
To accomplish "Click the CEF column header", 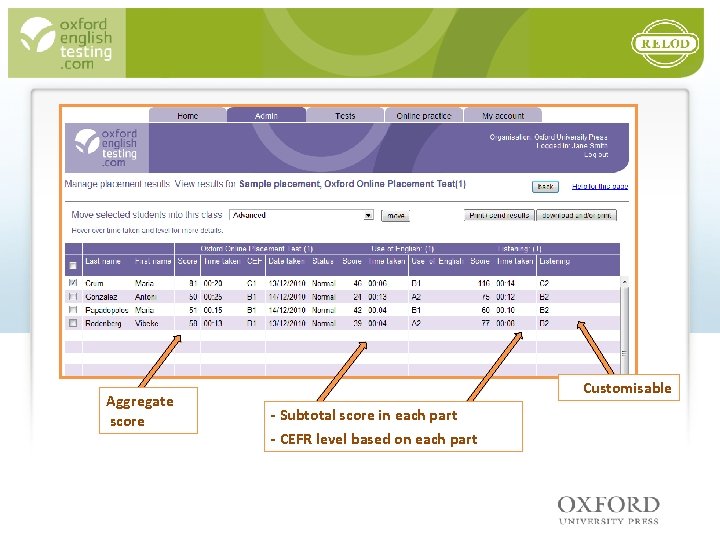I will tap(254, 261).
